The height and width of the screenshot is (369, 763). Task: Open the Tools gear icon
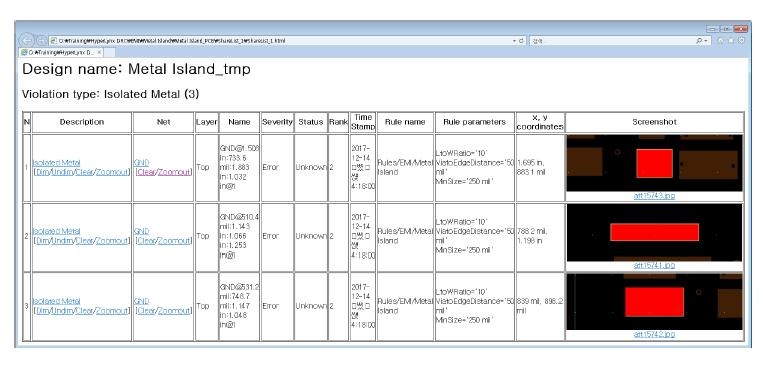tap(741, 41)
